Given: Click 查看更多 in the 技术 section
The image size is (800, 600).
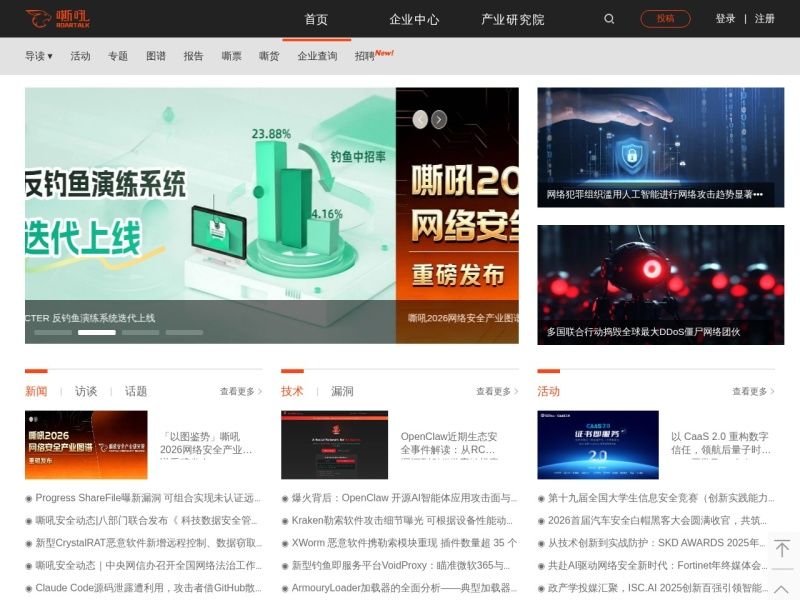Looking at the screenshot, I should click(x=497, y=391).
